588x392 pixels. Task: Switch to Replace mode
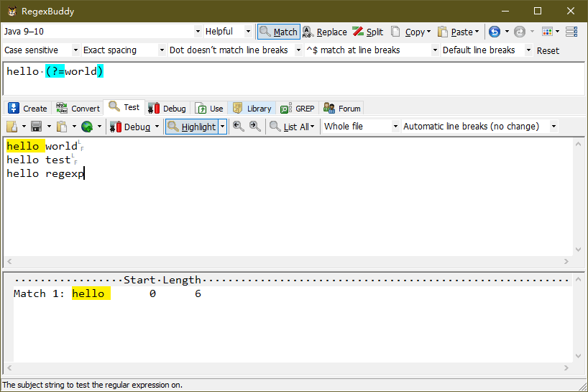point(325,32)
